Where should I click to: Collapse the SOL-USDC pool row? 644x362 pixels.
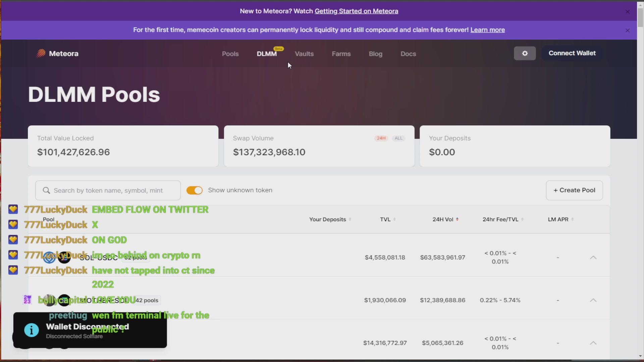tap(593, 257)
